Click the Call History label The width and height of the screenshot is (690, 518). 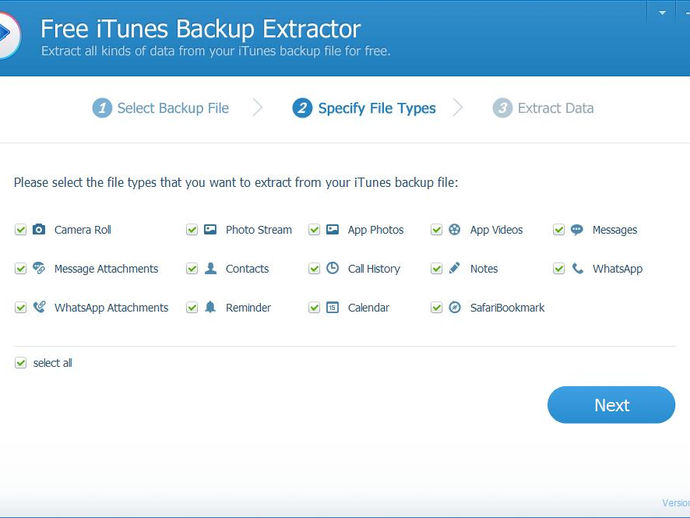(374, 268)
